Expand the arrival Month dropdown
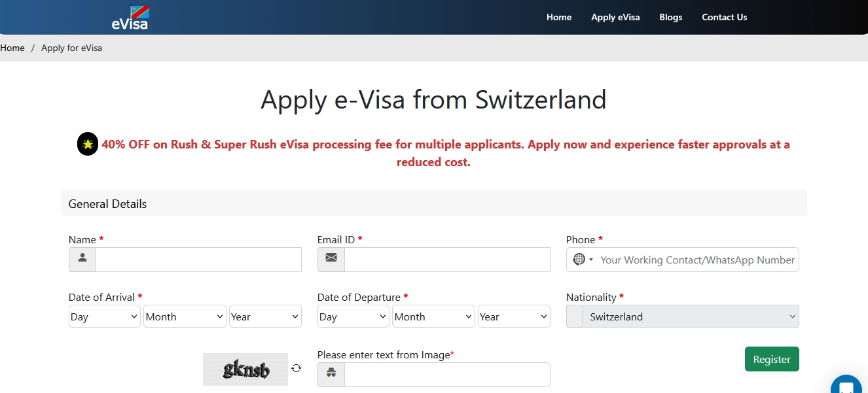 [x=185, y=316]
